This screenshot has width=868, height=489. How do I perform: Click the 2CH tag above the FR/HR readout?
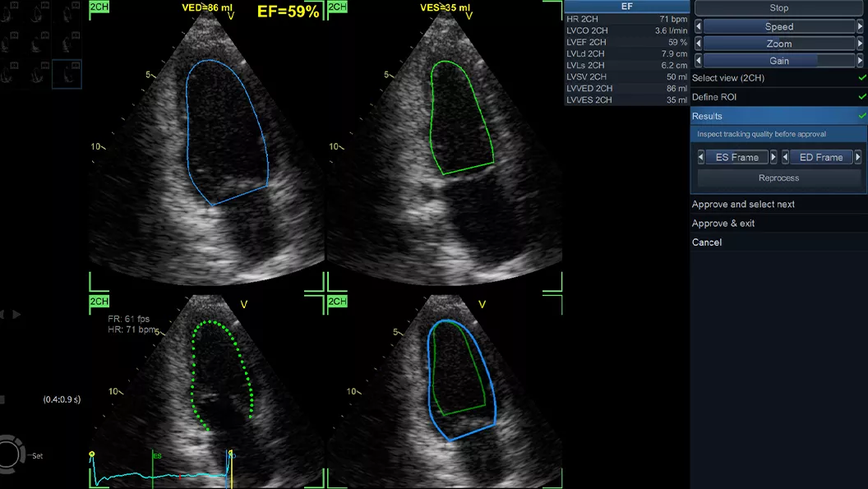tap(99, 302)
